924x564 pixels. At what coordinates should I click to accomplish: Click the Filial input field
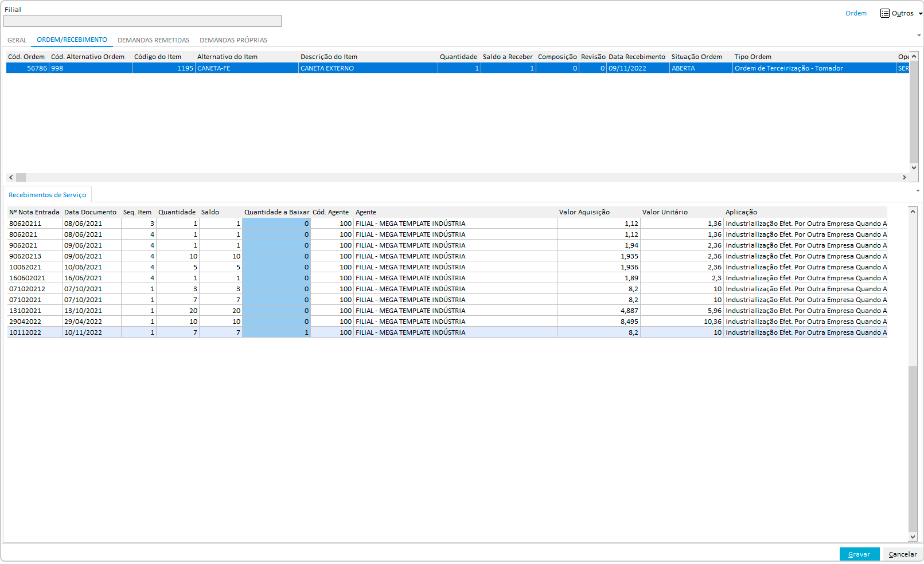(x=142, y=21)
